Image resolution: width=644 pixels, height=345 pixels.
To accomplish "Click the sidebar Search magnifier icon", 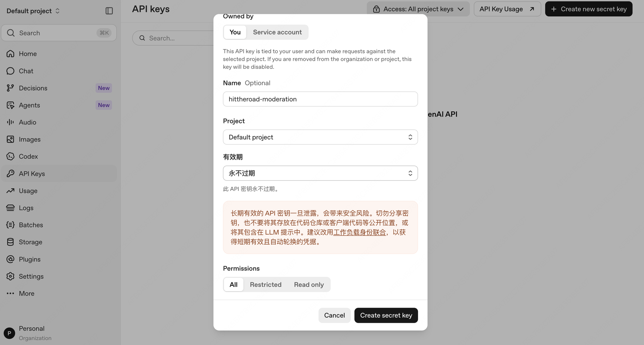I will coord(11,33).
